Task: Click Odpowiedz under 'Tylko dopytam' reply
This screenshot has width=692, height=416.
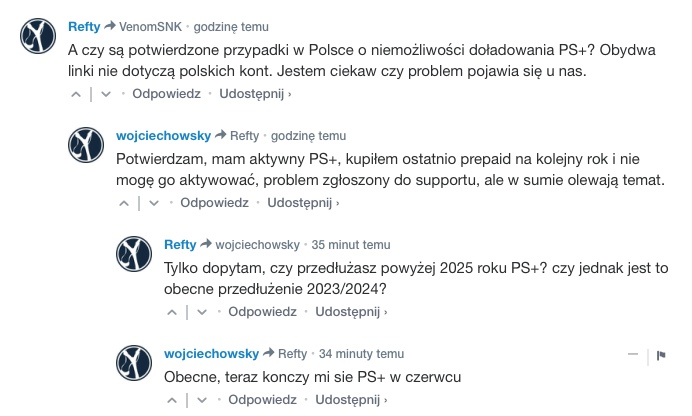Action: tap(262, 311)
